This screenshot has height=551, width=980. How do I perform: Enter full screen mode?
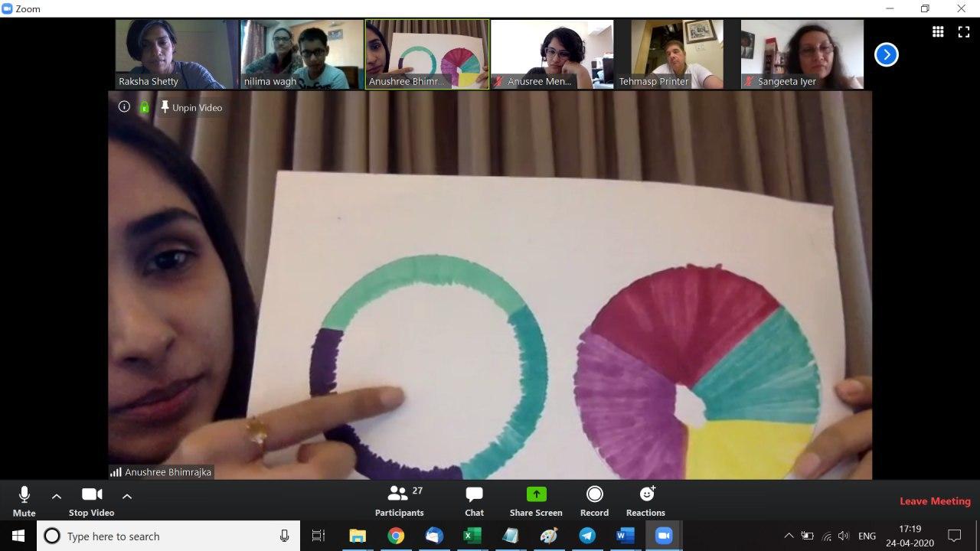[x=964, y=31]
